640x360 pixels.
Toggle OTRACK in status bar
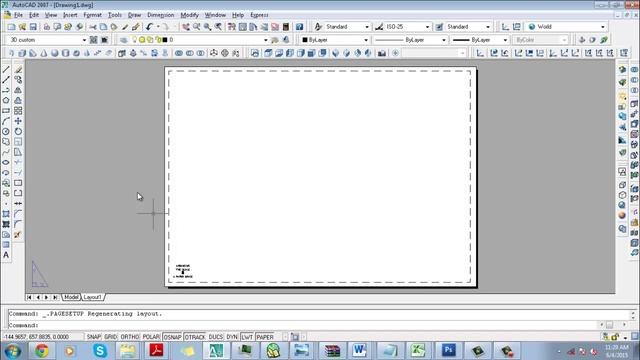point(195,337)
